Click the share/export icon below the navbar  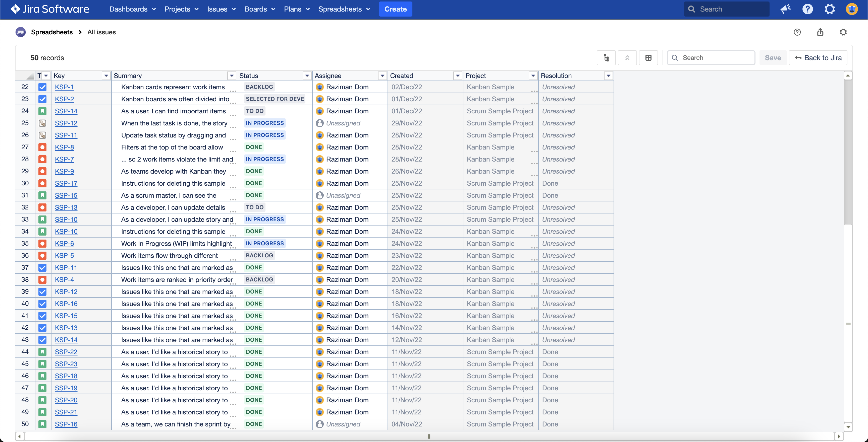coord(820,32)
